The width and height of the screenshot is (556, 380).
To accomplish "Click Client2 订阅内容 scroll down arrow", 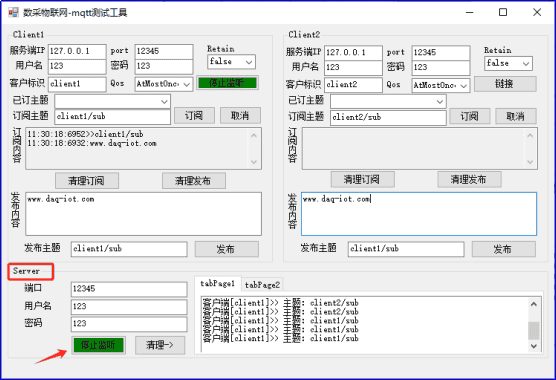I will pos(530,162).
